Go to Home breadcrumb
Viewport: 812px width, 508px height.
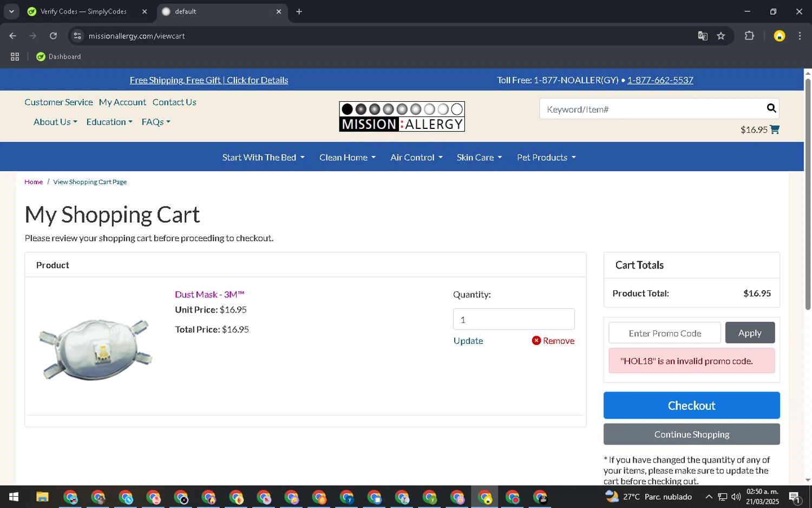(34, 182)
